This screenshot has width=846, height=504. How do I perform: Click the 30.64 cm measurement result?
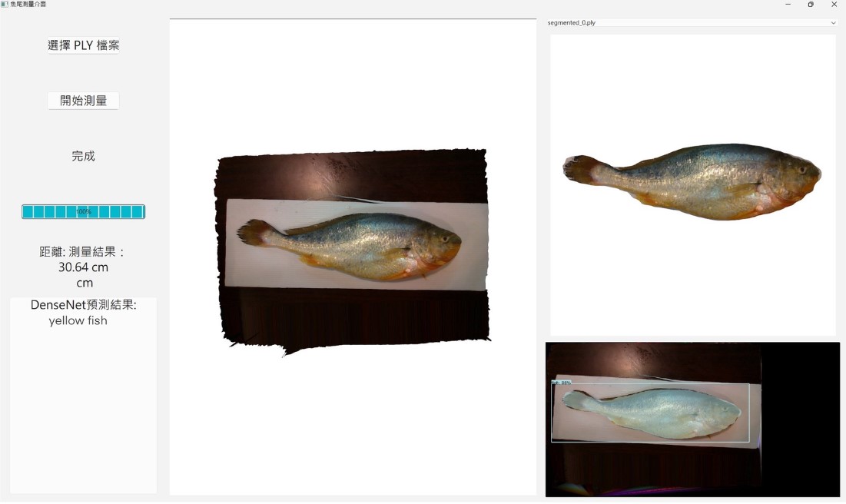[83, 267]
